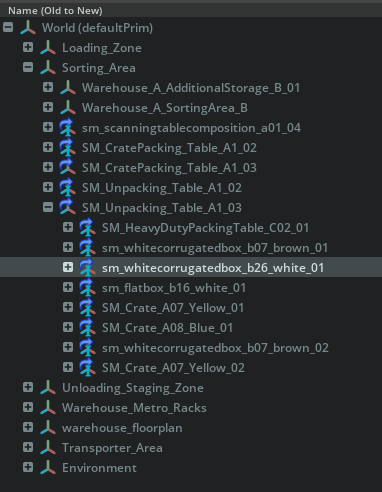
Task: Select the Transporter_Area label
Action: 112,448
